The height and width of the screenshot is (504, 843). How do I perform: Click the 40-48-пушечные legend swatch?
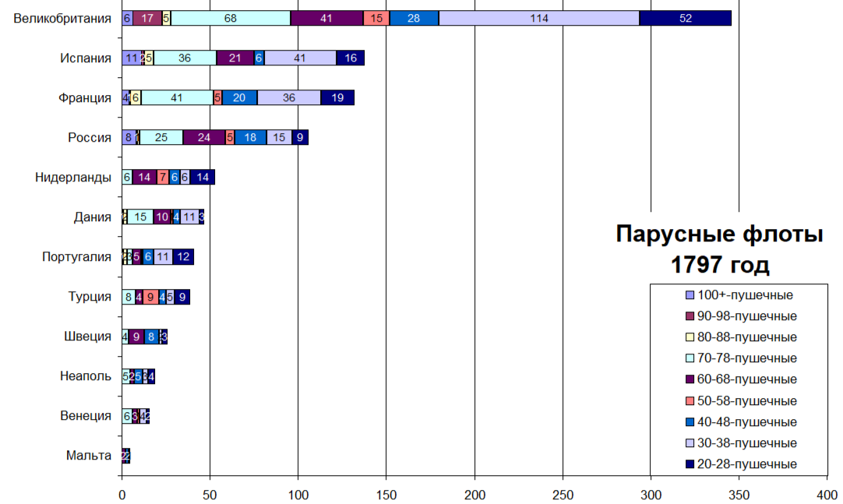click(689, 422)
